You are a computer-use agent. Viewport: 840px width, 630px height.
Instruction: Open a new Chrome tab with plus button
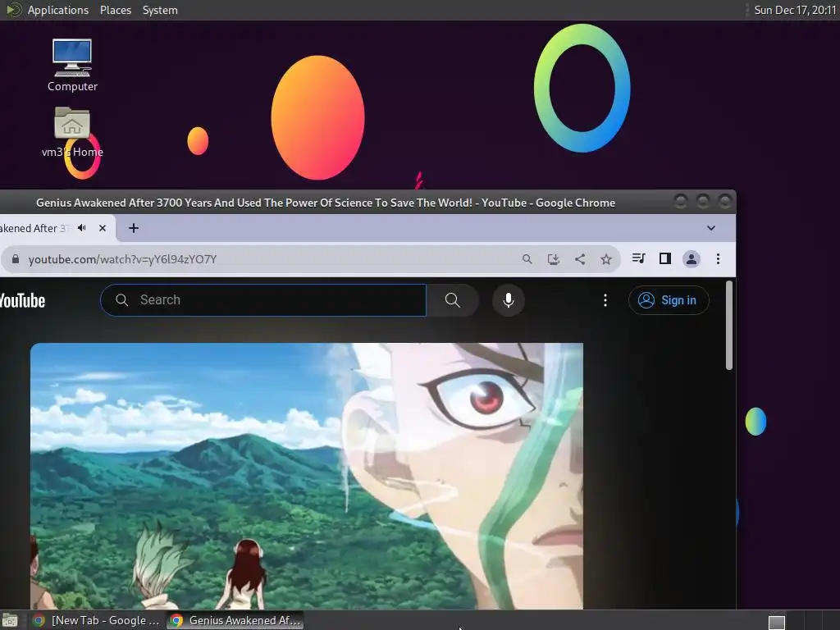pyautogui.click(x=134, y=228)
